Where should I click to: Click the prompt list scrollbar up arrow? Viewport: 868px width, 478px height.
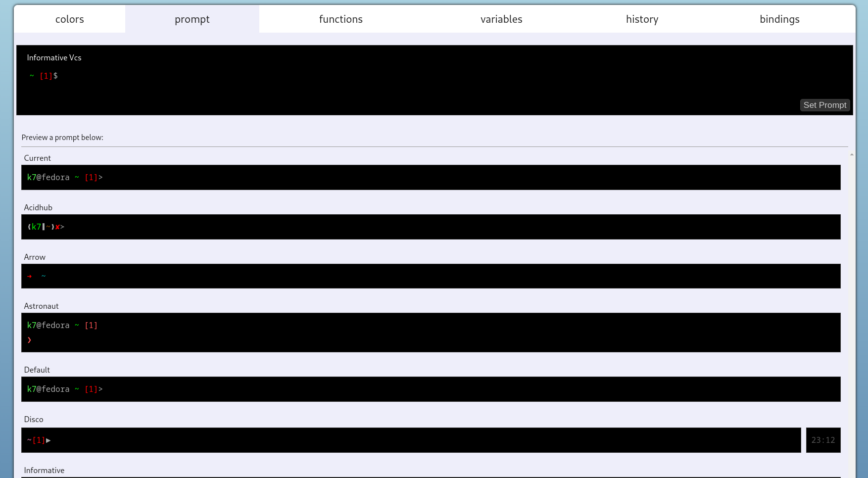point(852,155)
